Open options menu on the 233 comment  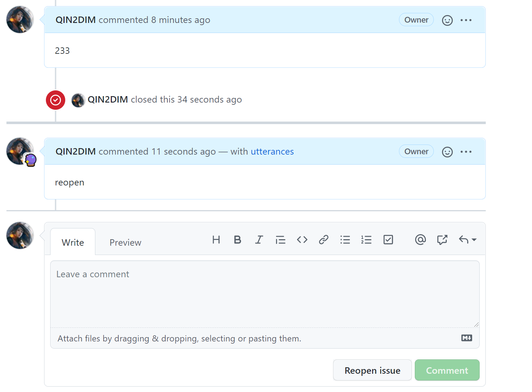point(466,20)
